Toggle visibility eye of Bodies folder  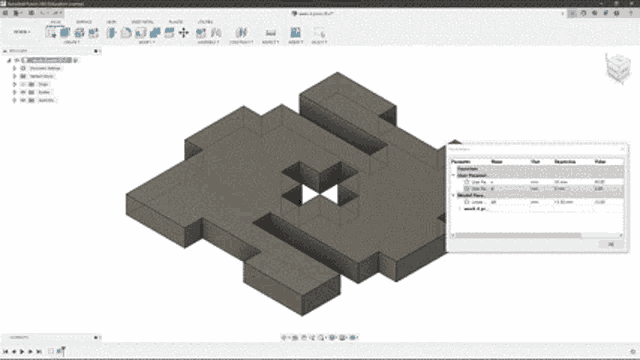pyautogui.click(x=23, y=92)
